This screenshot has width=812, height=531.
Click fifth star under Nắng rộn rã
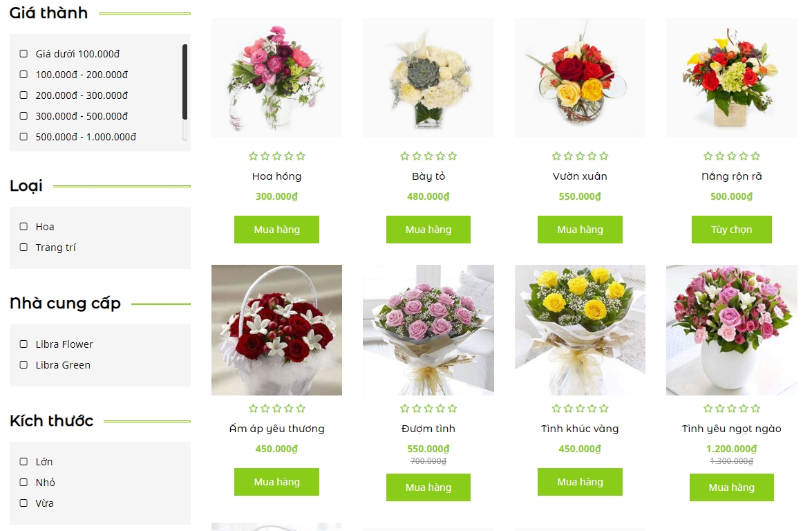coord(755,156)
